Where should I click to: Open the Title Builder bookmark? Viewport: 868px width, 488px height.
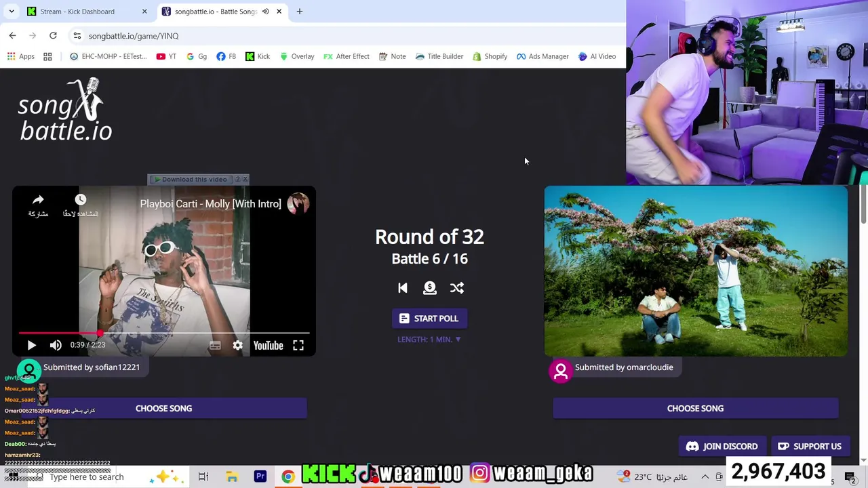[439, 56]
